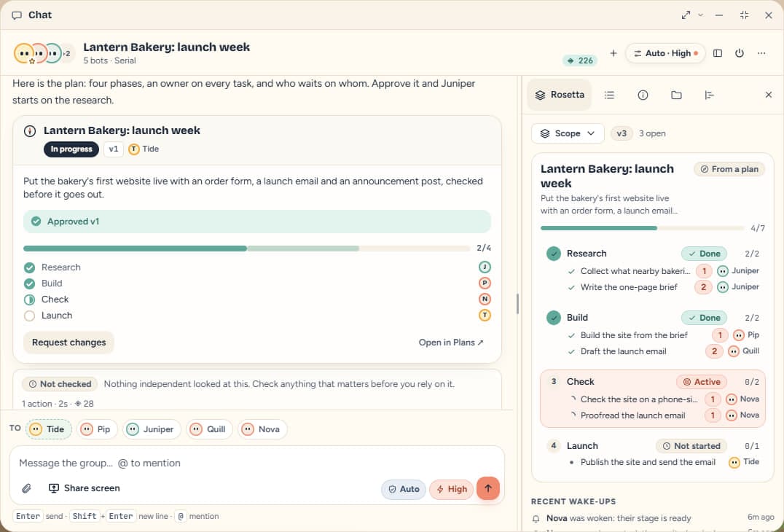Open the more options ellipsis menu
The width and height of the screenshot is (784, 532).
point(761,53)
